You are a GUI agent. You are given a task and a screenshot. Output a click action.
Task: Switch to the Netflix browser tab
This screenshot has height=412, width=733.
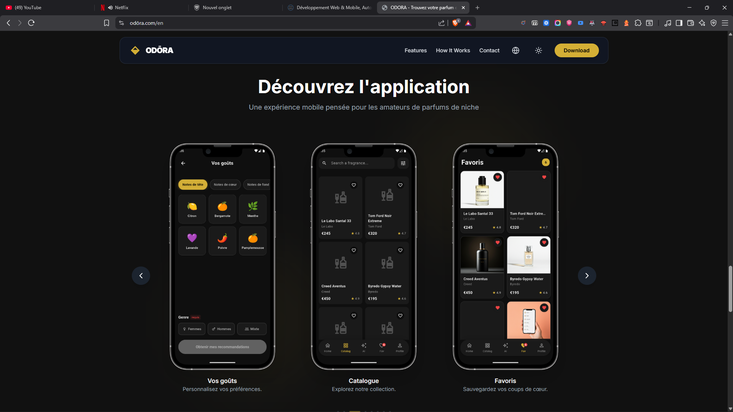[x=122, y=7]
